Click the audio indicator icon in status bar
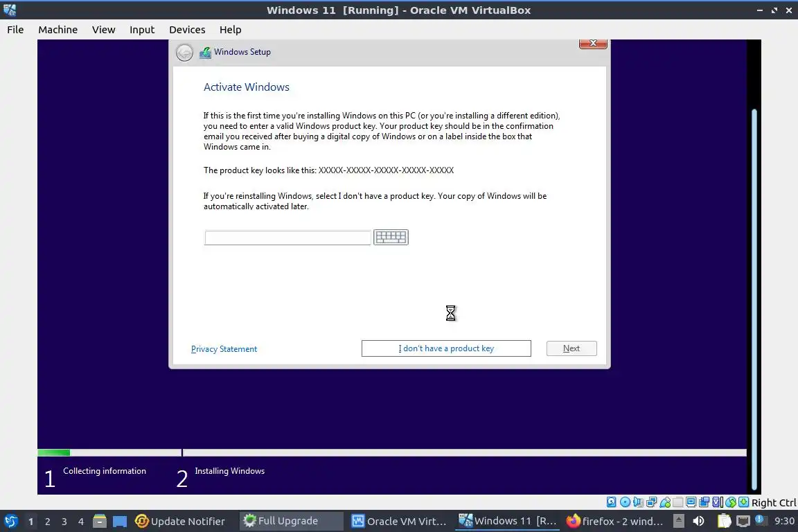The image size is (798, 532). tap(638, 502)
